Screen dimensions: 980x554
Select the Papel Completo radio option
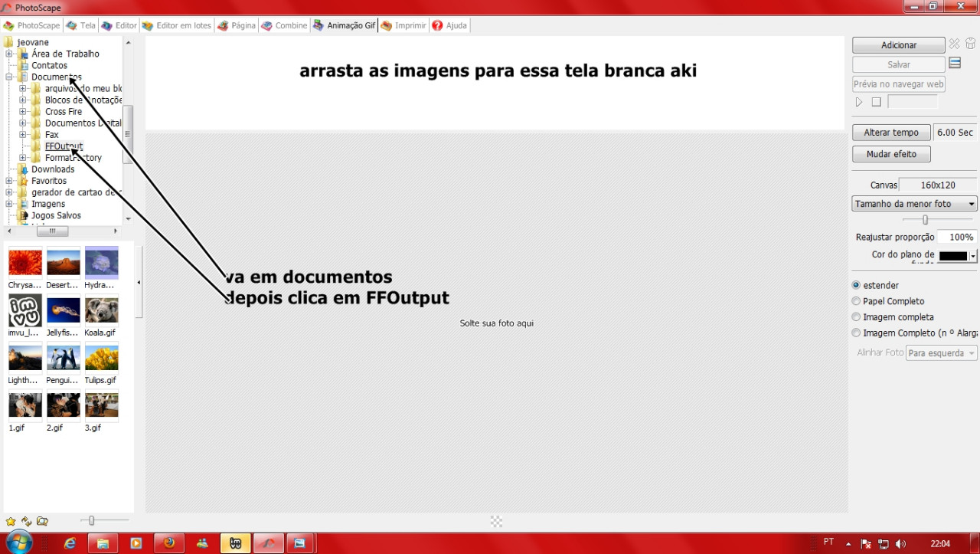[856, 301]
